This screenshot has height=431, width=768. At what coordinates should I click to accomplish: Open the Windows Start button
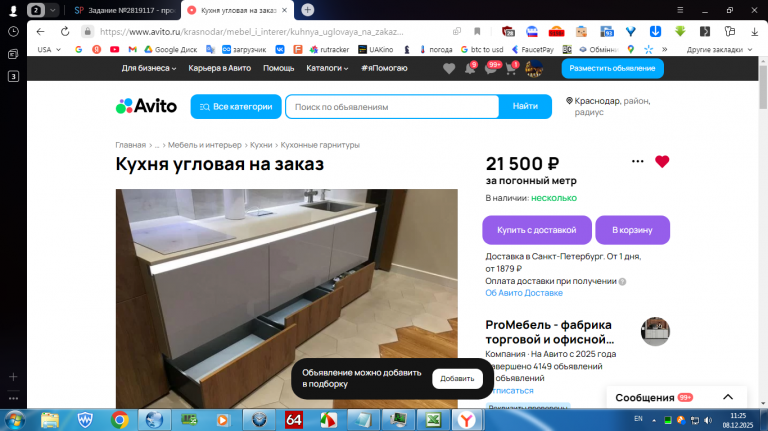click(15, 420)
